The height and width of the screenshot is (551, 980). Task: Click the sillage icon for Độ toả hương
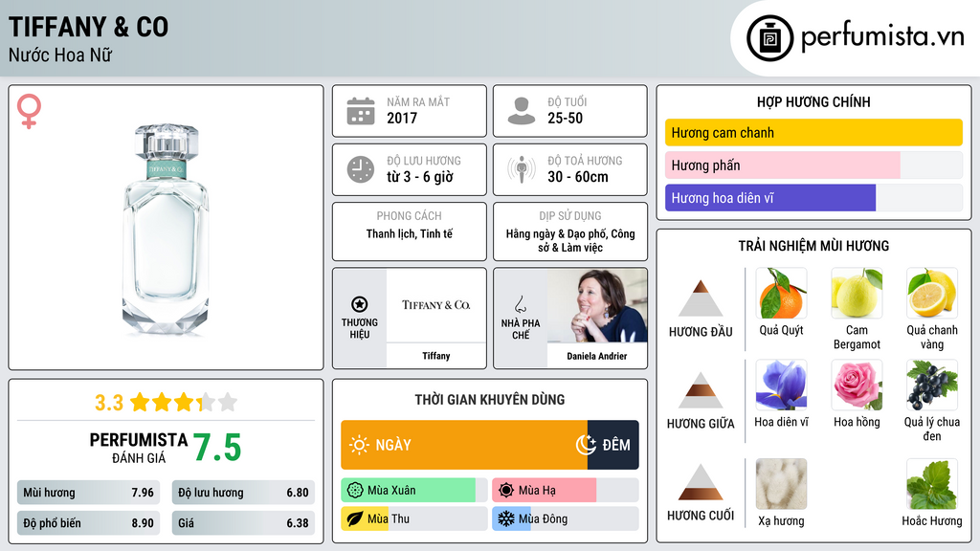coord(522,169)
